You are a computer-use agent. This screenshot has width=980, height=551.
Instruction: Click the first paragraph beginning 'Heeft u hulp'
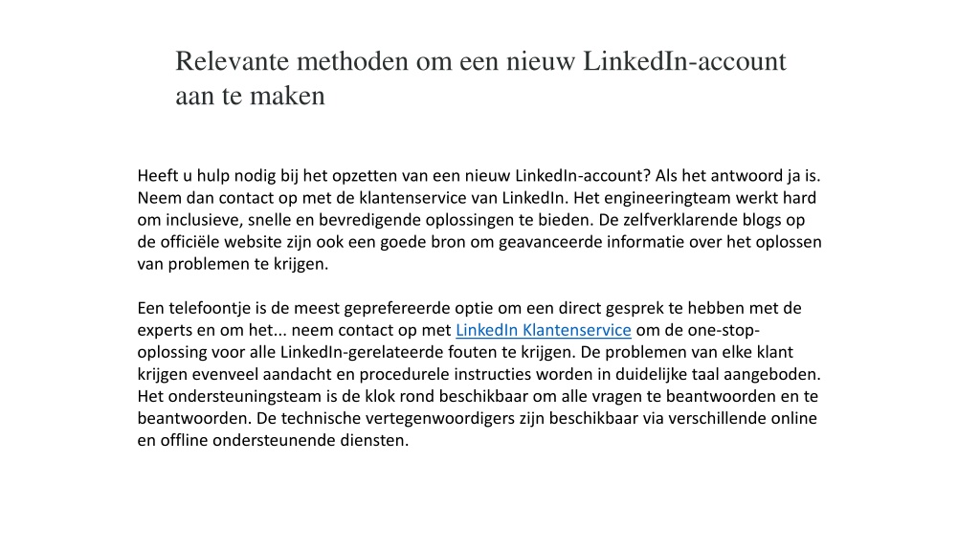tap(479, 219)
